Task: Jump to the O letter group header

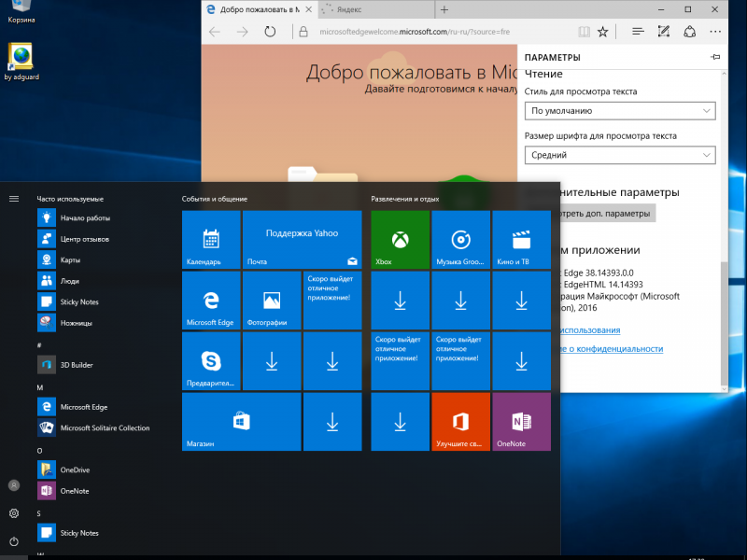Action: pyautogui.click(x=39, y=451)
